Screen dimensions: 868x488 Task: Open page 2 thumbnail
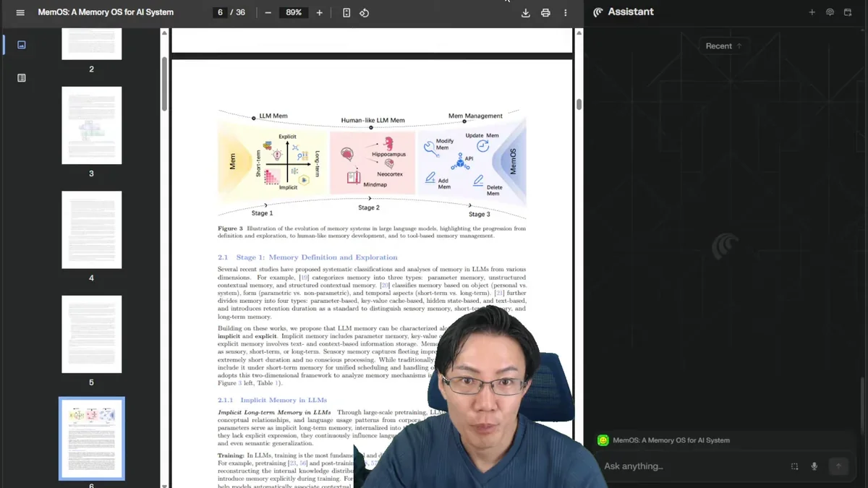[92, 44]
